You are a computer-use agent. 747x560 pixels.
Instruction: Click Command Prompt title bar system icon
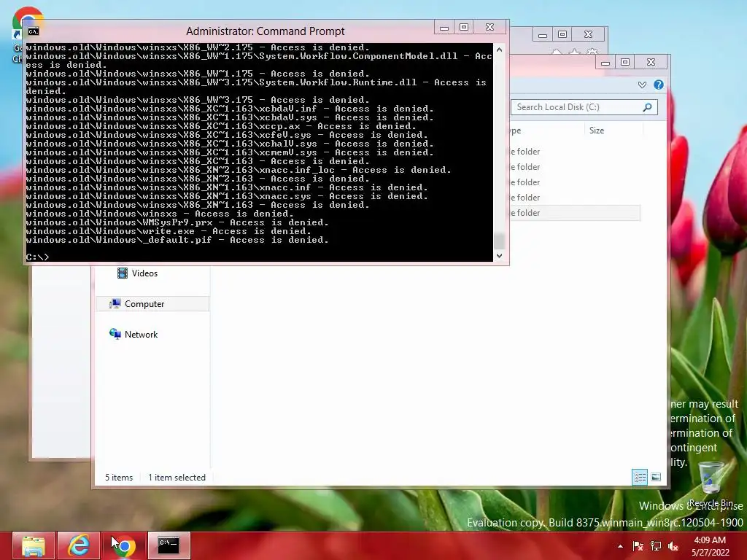34,31
